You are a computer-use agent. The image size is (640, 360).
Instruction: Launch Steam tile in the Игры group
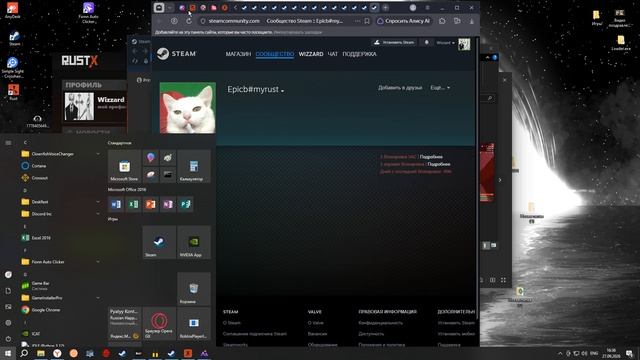(159, 242)
